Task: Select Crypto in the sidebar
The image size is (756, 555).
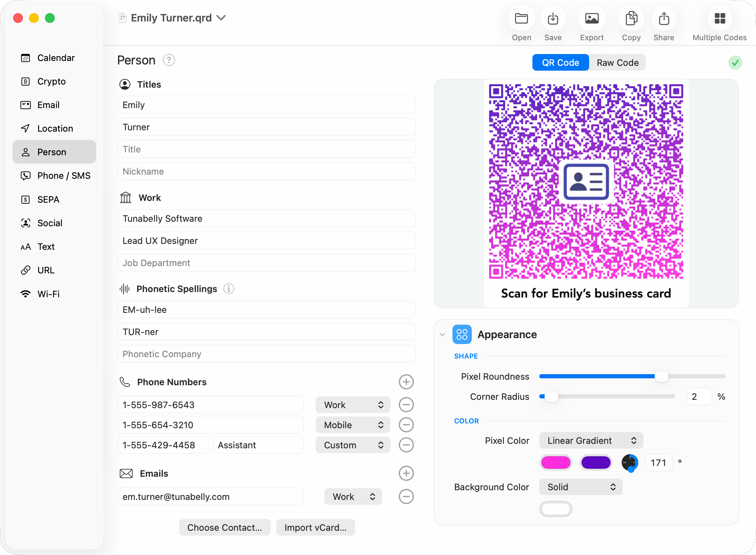Action: 54,81
